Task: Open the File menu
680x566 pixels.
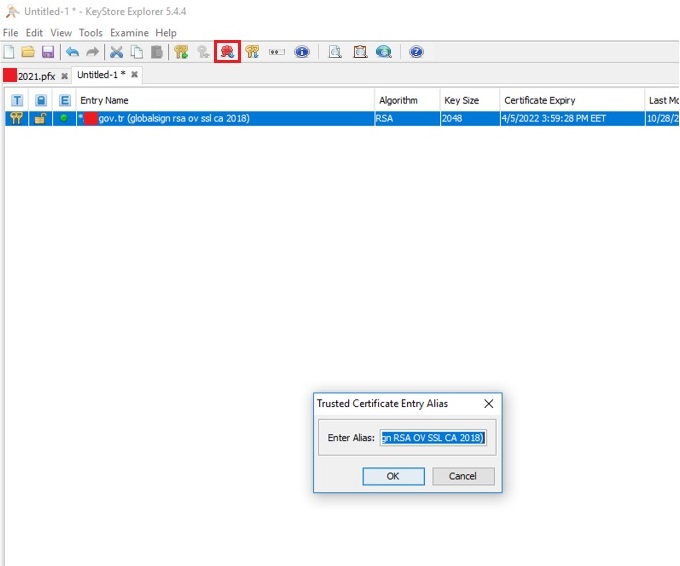Action: pos(11,33)
